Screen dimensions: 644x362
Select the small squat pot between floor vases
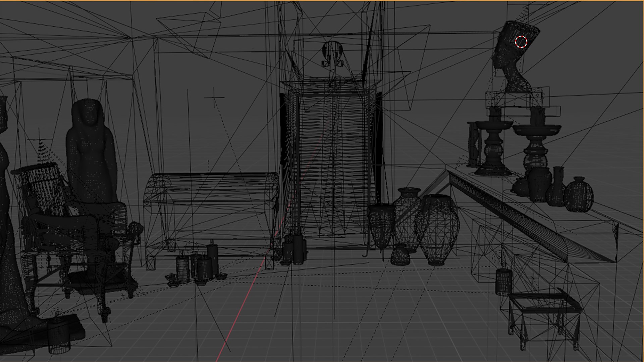tap(400, 255)
